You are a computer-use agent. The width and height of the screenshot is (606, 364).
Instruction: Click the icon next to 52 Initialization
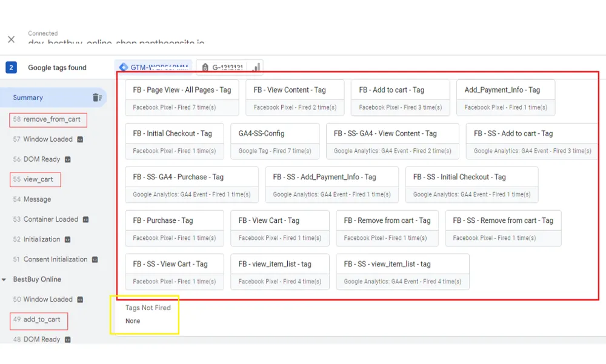click(x=68, y=240)
